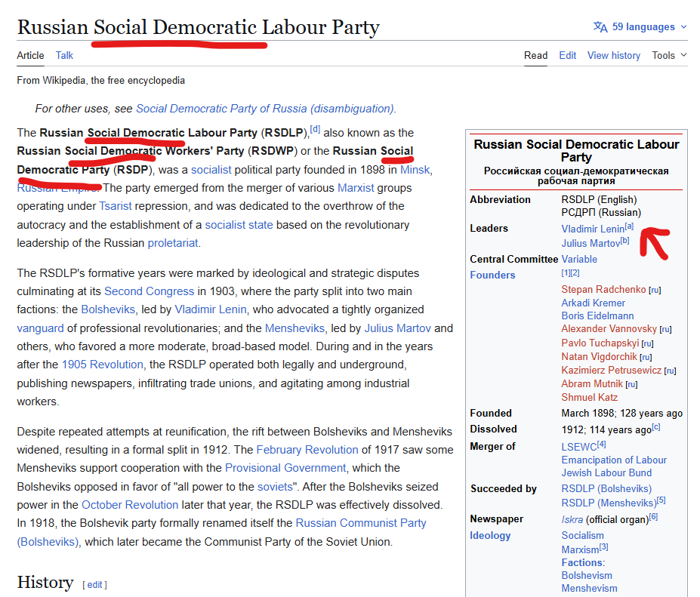Open the LSEWC link

pos(579,447)
